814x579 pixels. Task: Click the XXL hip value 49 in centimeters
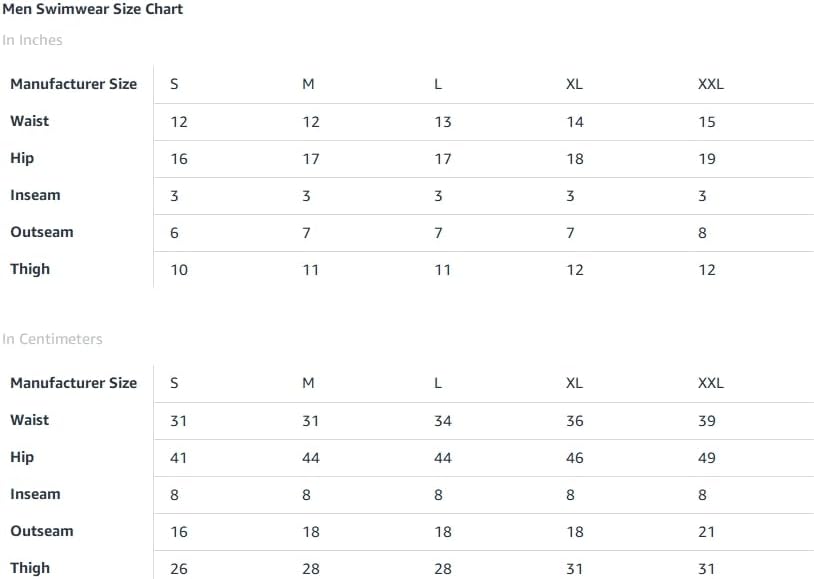tap(707, 458)
